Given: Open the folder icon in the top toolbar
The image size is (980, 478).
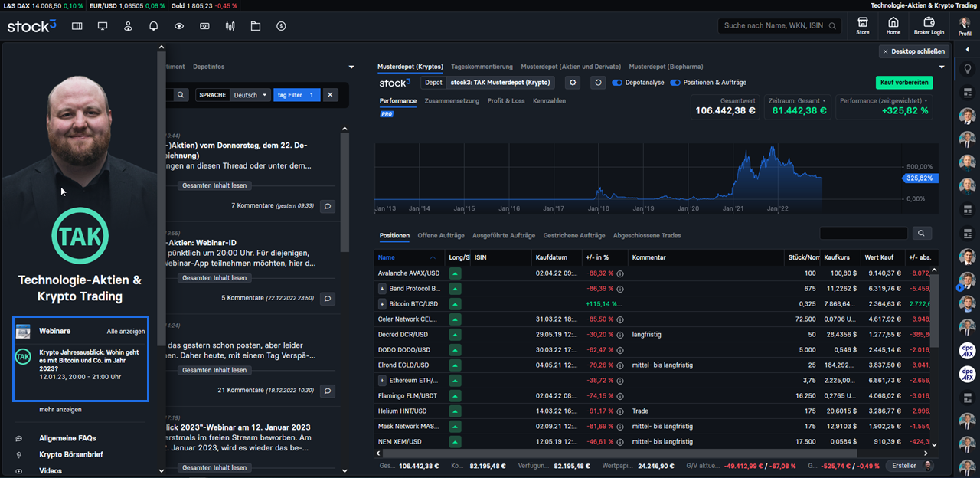Looking at the screenshot, I should (x=256, y=26).
